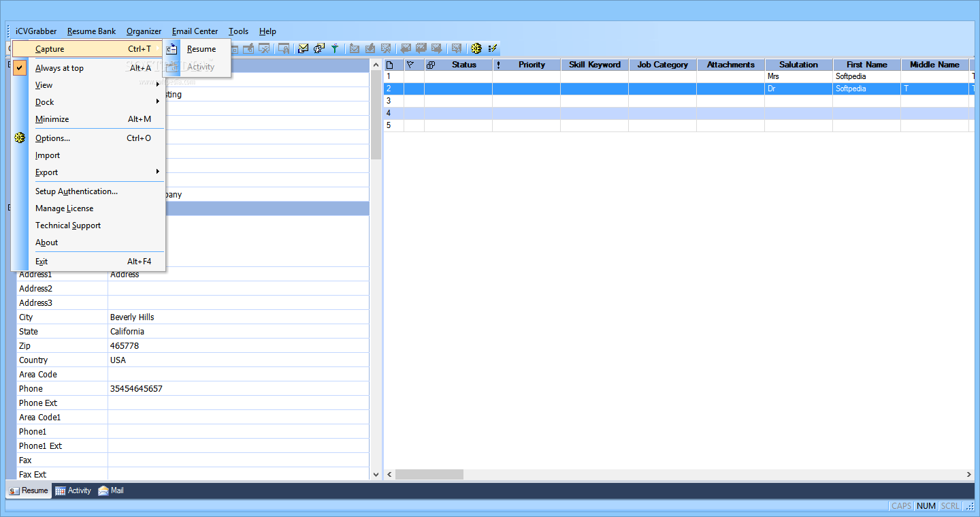Screen dimensions: 980x517
Task: Click the State field value California
Action: point(127,332)
